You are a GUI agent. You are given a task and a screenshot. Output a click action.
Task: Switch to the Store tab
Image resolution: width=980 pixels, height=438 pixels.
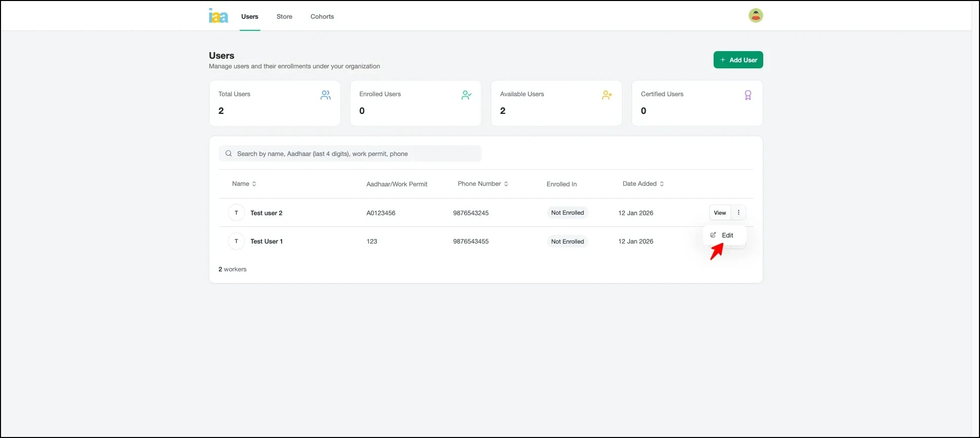pos(284,17)
